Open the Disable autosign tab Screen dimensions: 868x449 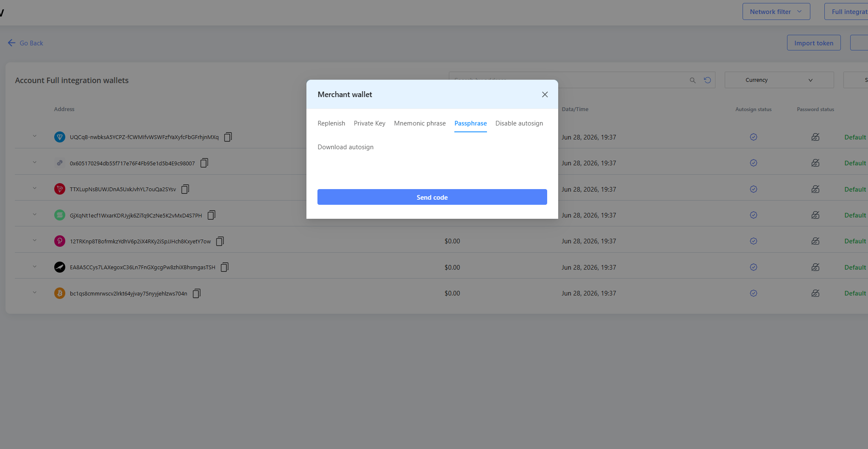point(519,123)
